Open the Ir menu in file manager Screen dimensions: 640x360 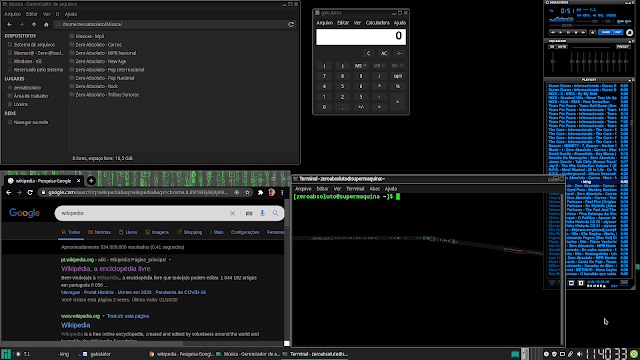click(x=58, y=14)
